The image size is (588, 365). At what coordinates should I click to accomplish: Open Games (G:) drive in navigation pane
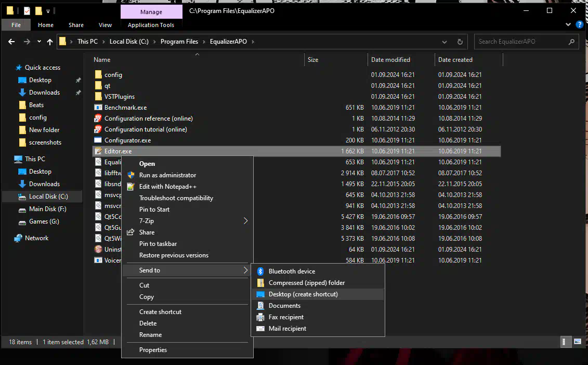click(43, 221)
